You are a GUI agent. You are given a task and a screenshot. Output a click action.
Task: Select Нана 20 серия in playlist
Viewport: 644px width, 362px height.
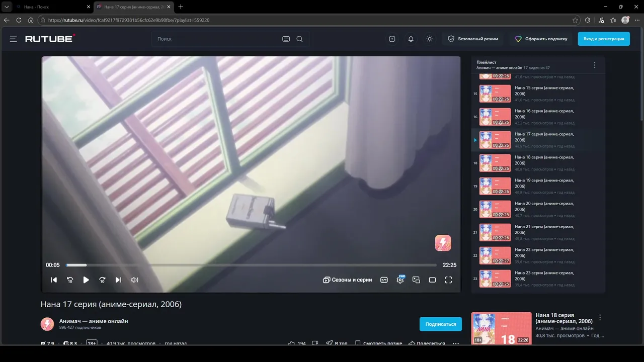[538, 209]
